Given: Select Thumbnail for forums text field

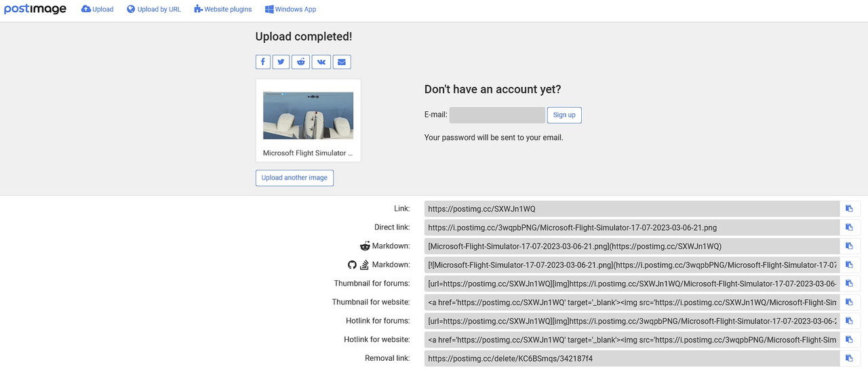Looking at the screenshot, I should click(632, 284).
